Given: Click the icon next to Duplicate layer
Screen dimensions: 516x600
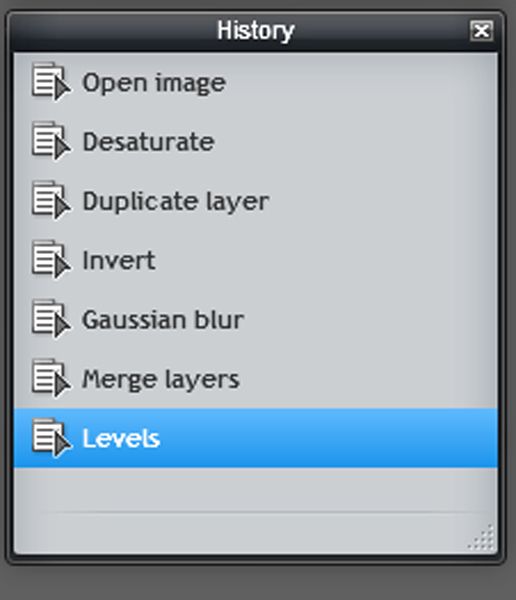Looking at the screenshot, I should click(x=51, y=200).
